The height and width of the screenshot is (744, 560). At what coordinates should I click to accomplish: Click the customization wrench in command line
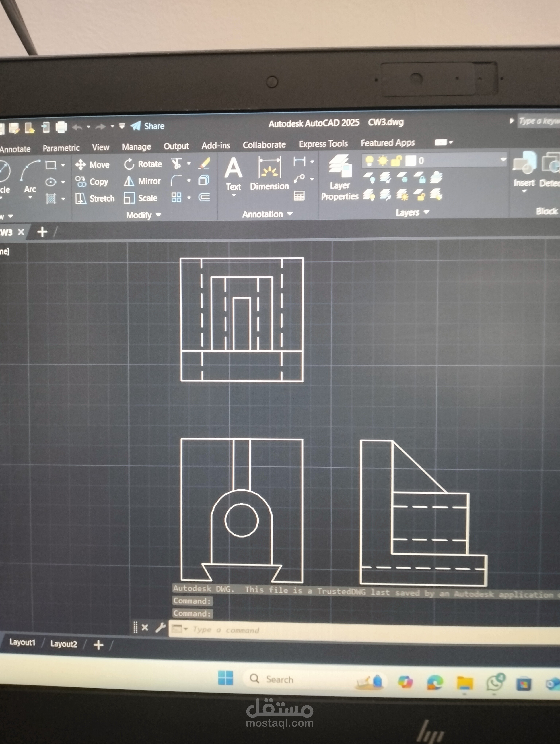160,627
